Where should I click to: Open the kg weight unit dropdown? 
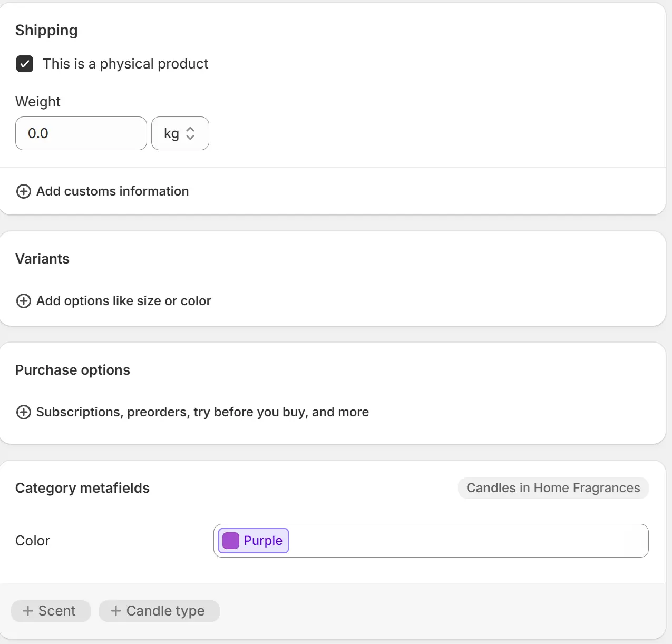(180, 133)
